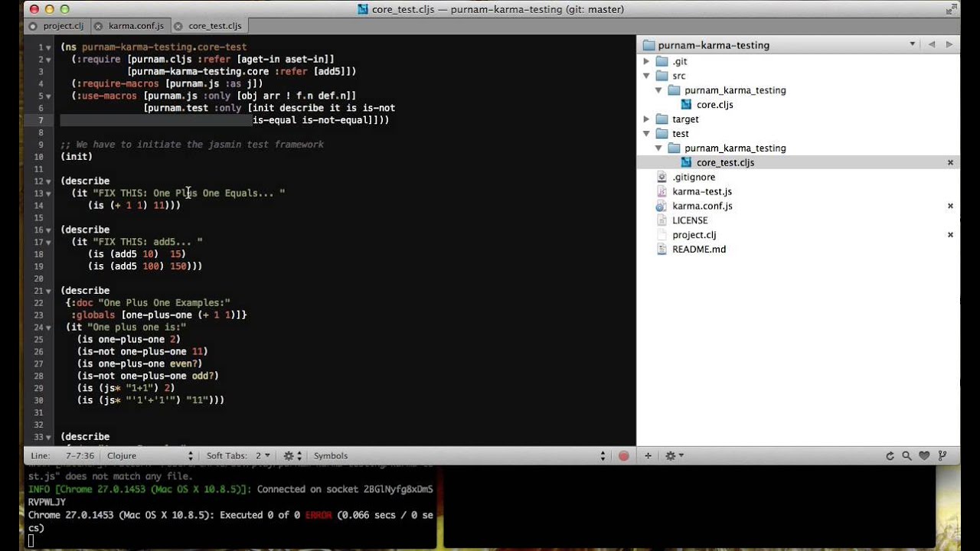
Task: Reload the file browser
Action: [x=890, y=455]
